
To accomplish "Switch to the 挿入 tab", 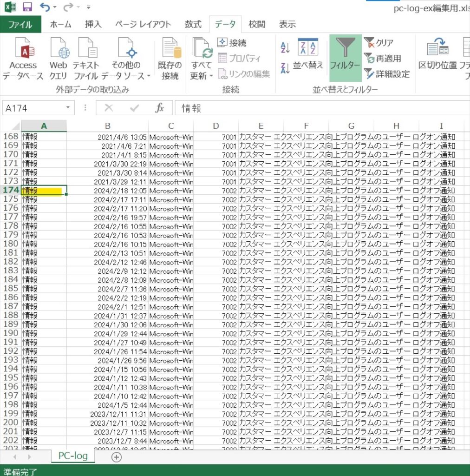I will click(x=93, y=24).
